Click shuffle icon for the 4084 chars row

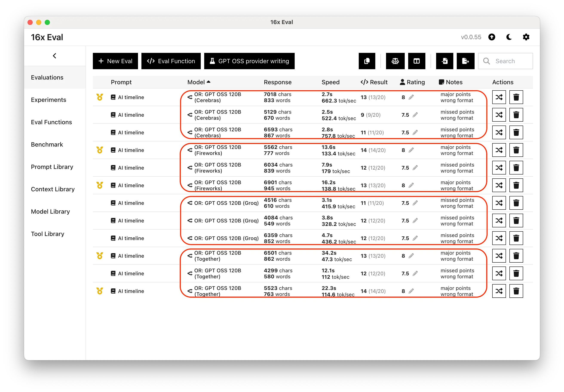499,220
